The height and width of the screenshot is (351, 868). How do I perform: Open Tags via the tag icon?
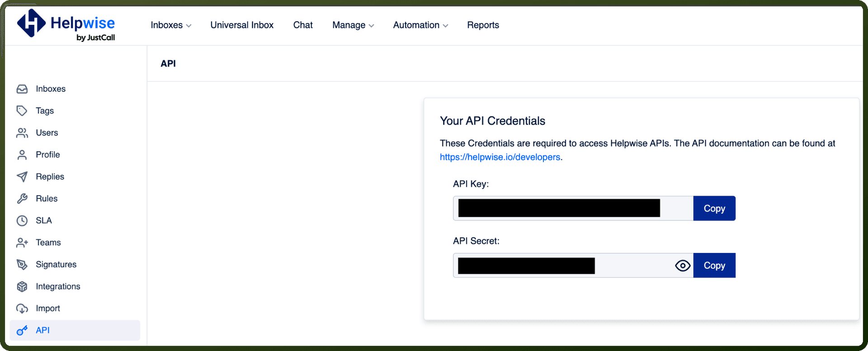tap(22, 111)
